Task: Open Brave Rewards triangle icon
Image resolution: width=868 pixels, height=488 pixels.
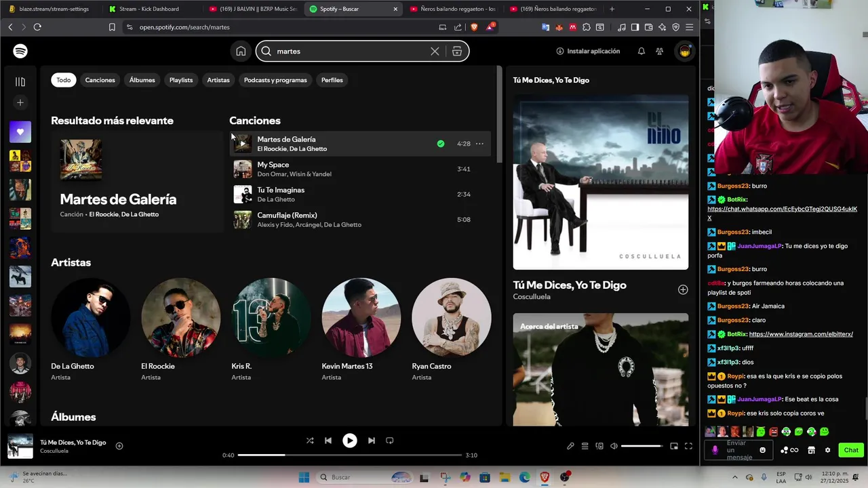Action: (x=491, y=27)
